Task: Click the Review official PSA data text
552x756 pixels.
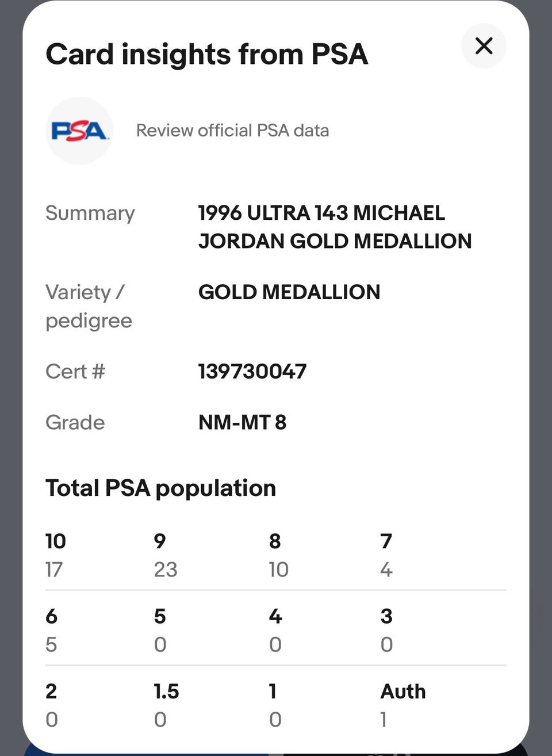Action: (x=232, y=131)
